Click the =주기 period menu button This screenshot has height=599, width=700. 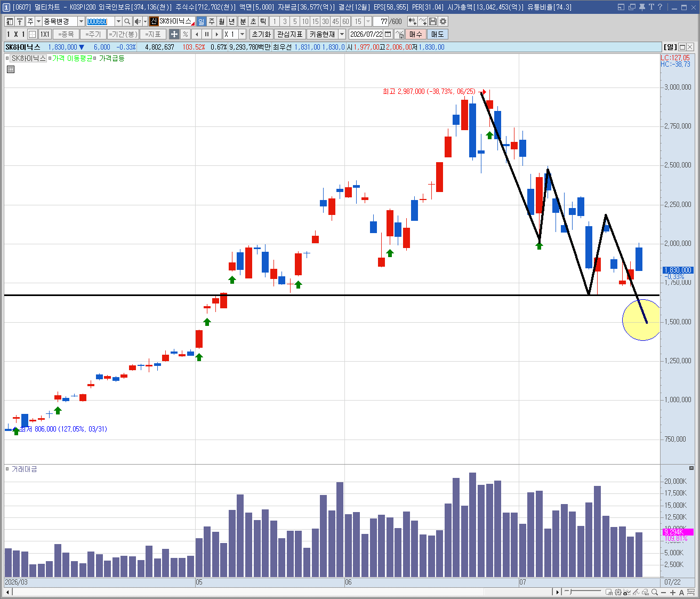click(93, 34)
